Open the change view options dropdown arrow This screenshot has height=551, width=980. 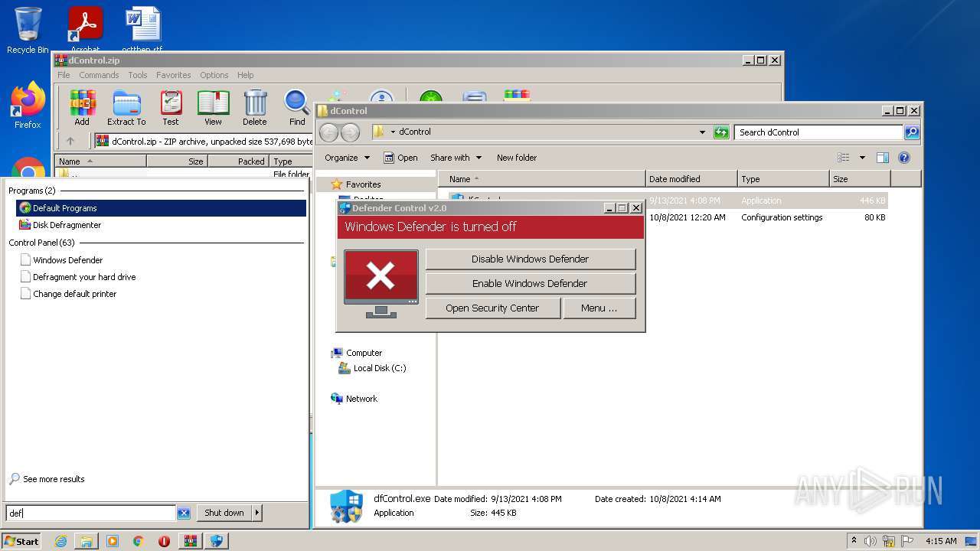point(862,158)
